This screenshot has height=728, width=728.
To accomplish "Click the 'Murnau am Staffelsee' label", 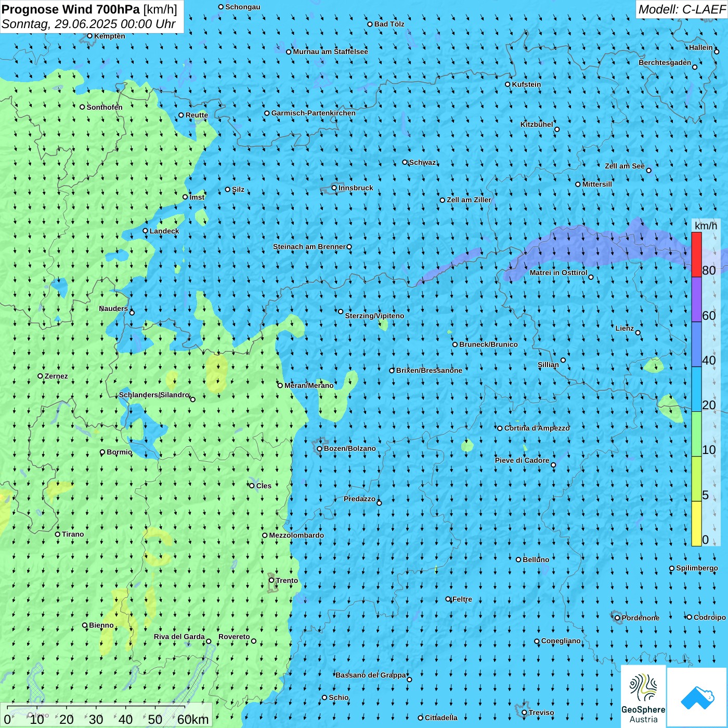I will pos(330,51).
